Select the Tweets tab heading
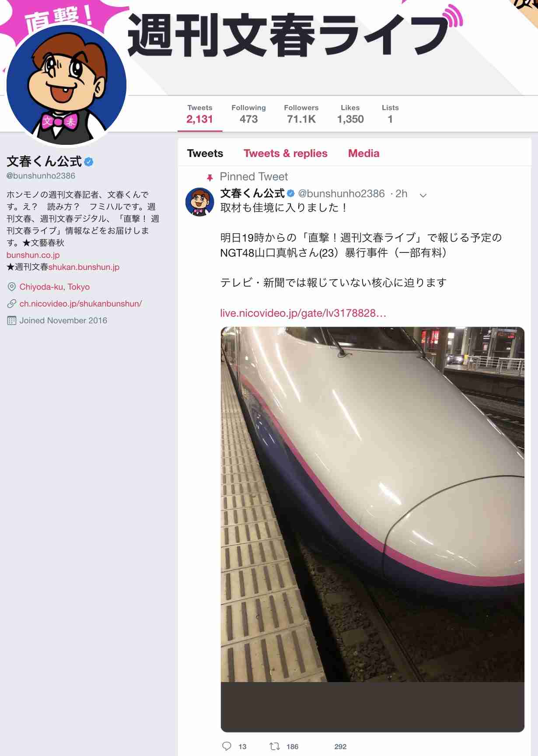 coord(205,153)
